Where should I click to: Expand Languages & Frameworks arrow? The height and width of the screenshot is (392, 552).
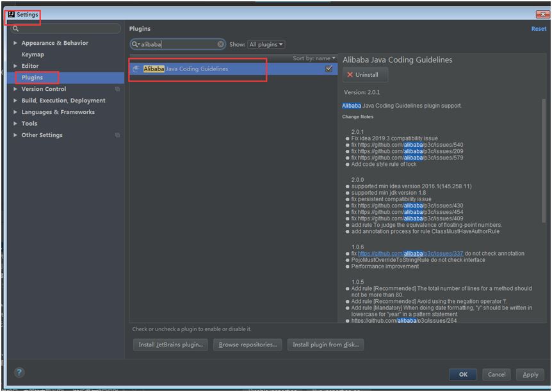click(x=15, y=112)
